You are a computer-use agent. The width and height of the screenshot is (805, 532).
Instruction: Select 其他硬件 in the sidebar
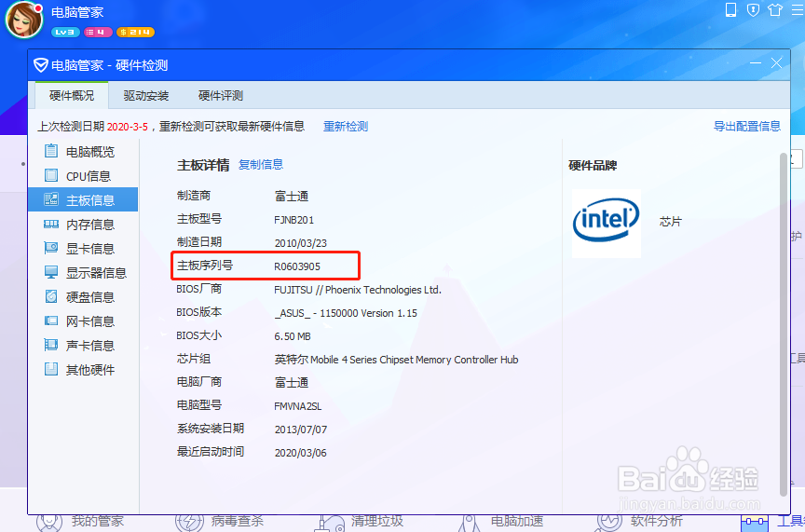[x=83, y=370]
